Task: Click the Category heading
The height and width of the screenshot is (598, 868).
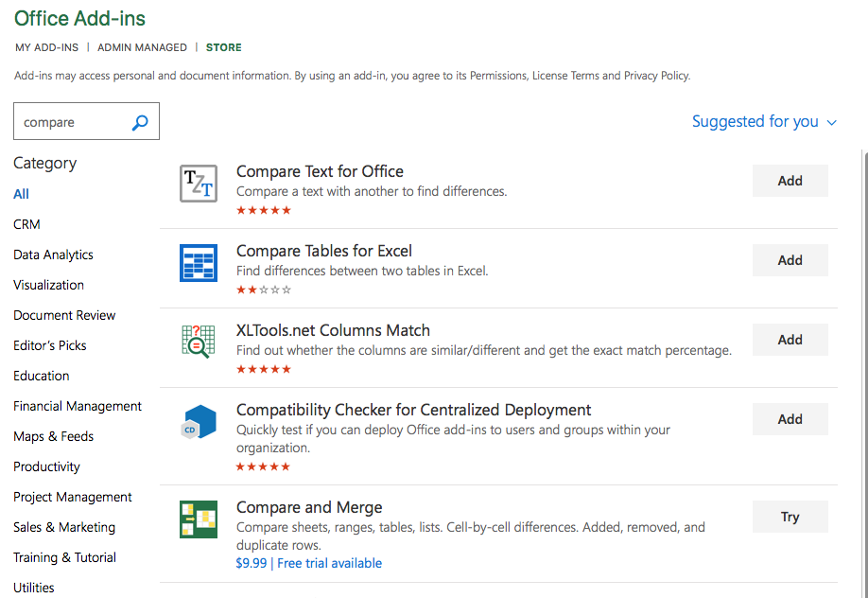Action: tap(44, 164)
